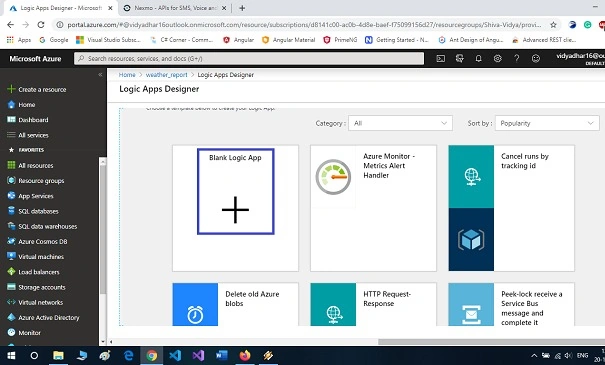Click the SQL databases icon
This screenshot has width=605, height=365.
pos(11,211)
